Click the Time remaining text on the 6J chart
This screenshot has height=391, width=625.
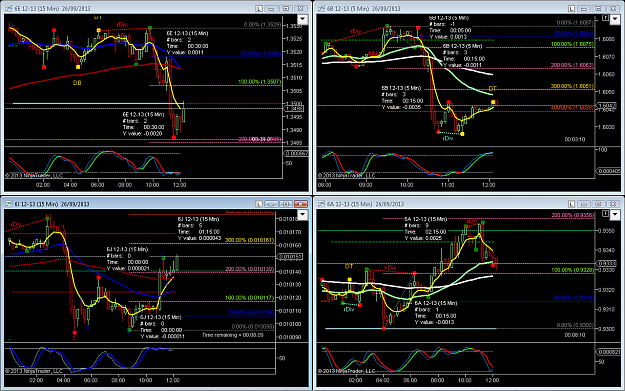point(232,335)
